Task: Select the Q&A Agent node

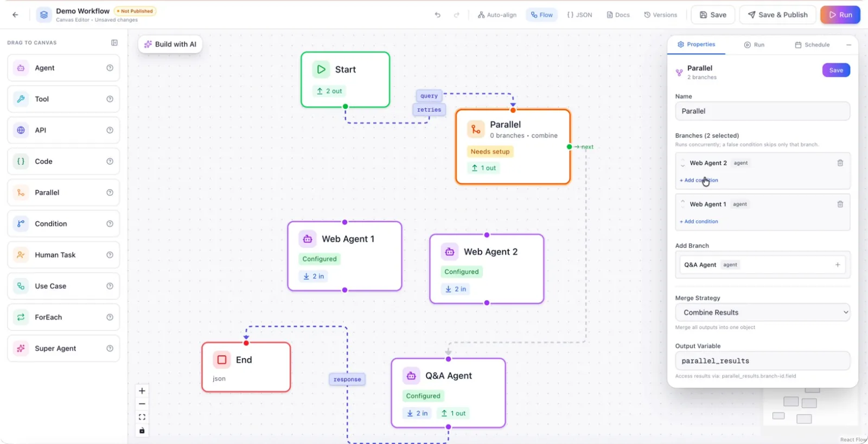Action: coord(448,393)
